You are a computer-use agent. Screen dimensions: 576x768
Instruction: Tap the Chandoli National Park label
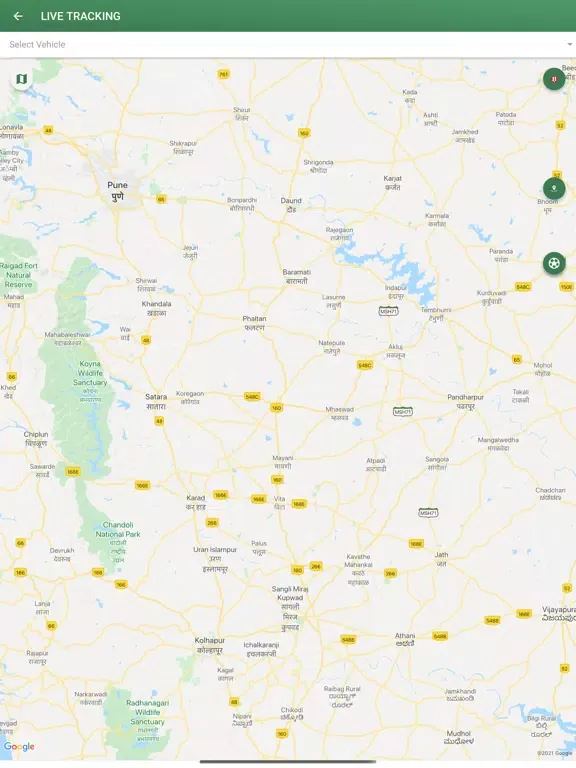pyautogui.click(x=118, y=529)
